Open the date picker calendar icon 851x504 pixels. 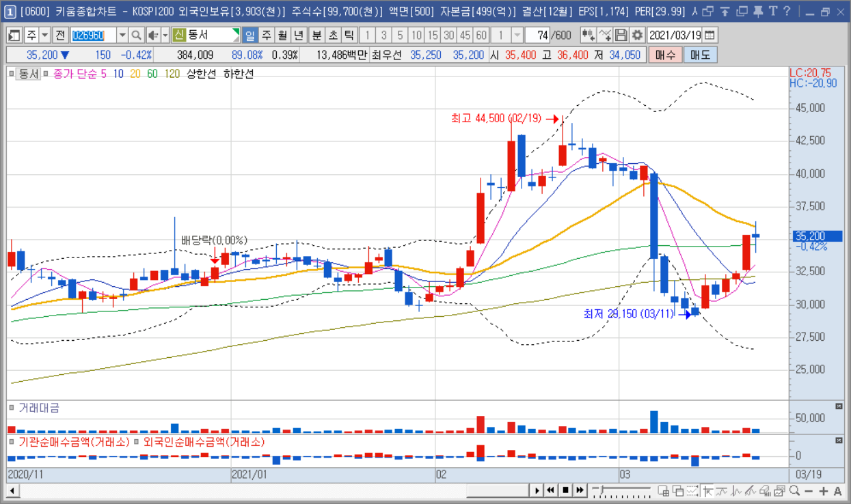[710, 35]
